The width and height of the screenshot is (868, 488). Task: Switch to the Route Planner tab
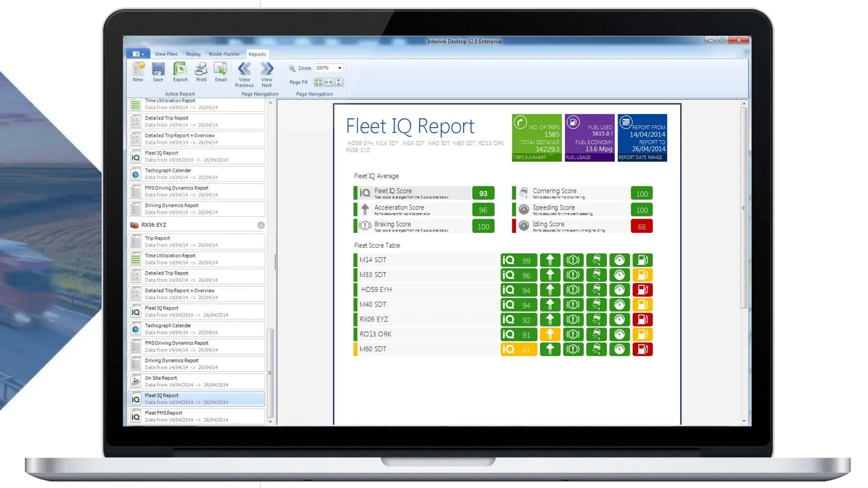coord(224,54)
